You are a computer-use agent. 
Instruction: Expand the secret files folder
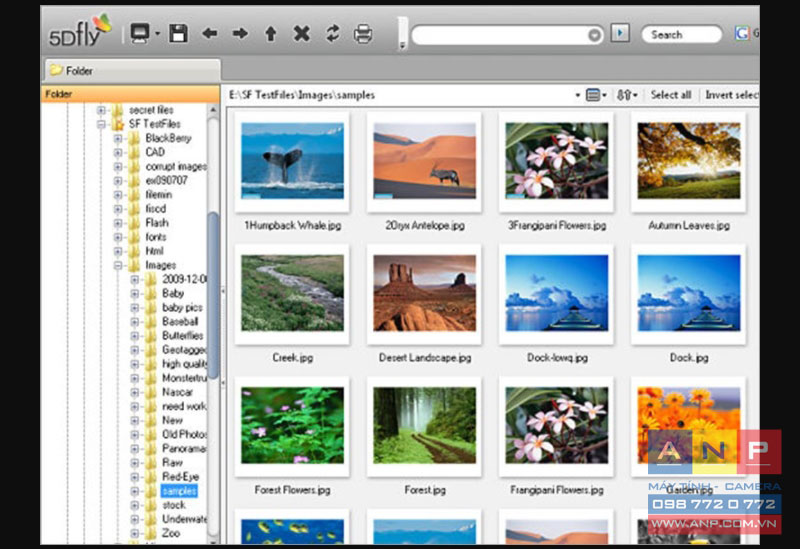point(101,110)
